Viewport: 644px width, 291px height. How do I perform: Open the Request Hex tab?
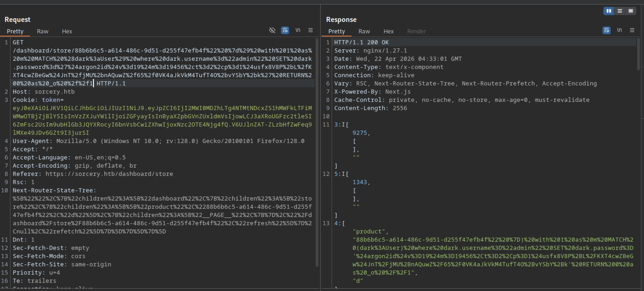pyautogui.click(x=67, y=31)
